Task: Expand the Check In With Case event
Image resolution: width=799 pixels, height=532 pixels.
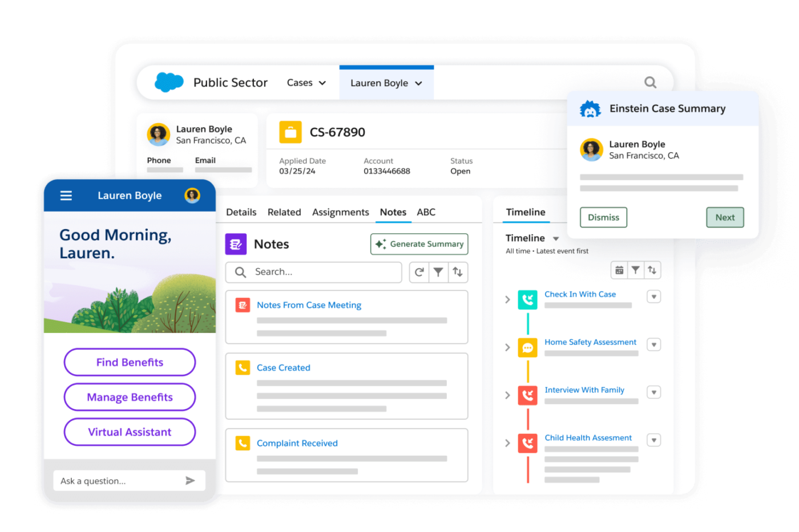Action: point(507,299)
